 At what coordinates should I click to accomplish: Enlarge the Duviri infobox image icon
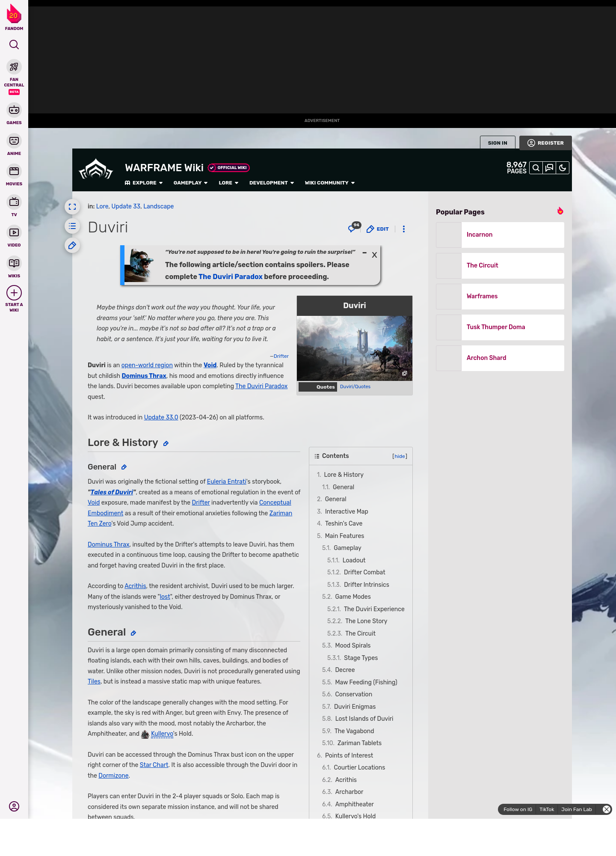(x=404, y=373)
